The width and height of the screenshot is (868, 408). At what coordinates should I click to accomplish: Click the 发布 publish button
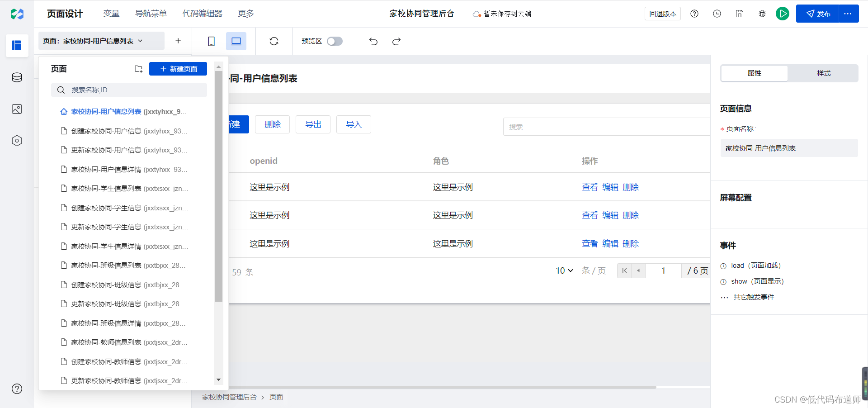[817, 14]
